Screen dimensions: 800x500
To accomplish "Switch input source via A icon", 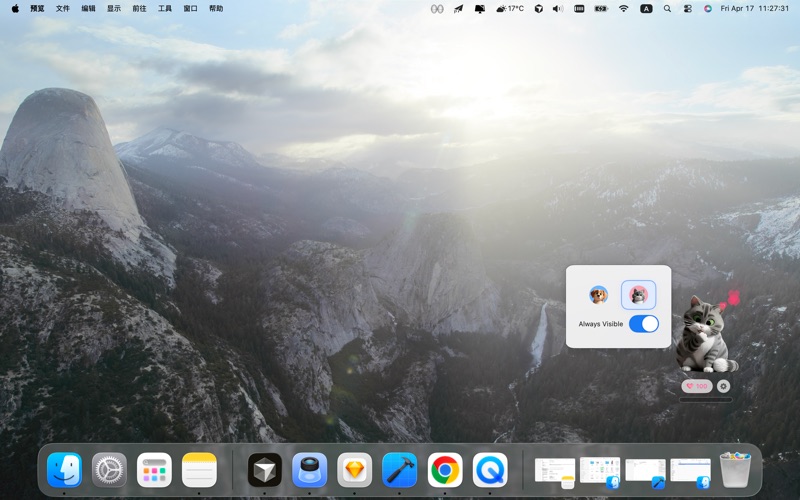I will [x=646, y=9].
